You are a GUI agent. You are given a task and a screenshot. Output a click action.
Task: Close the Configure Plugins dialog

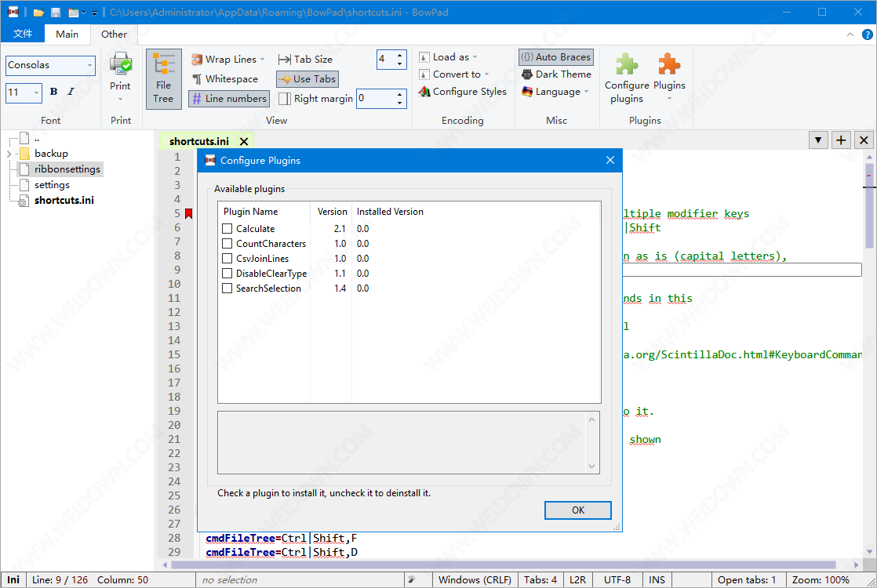610,161
